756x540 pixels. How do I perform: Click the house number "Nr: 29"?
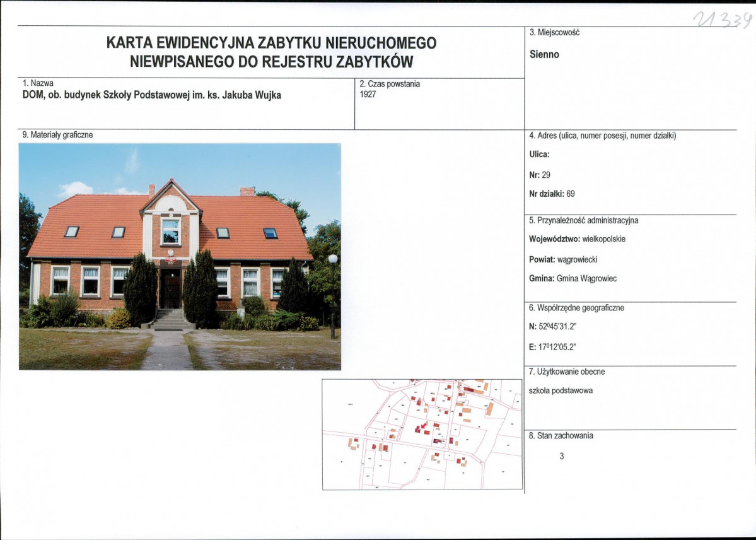click(540, 175)
